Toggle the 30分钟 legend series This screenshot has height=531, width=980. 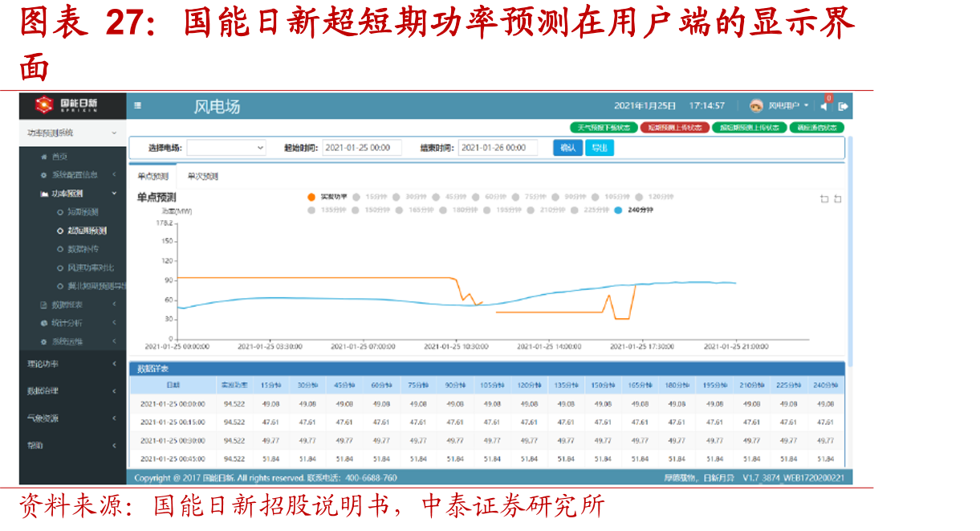point(411,197)
